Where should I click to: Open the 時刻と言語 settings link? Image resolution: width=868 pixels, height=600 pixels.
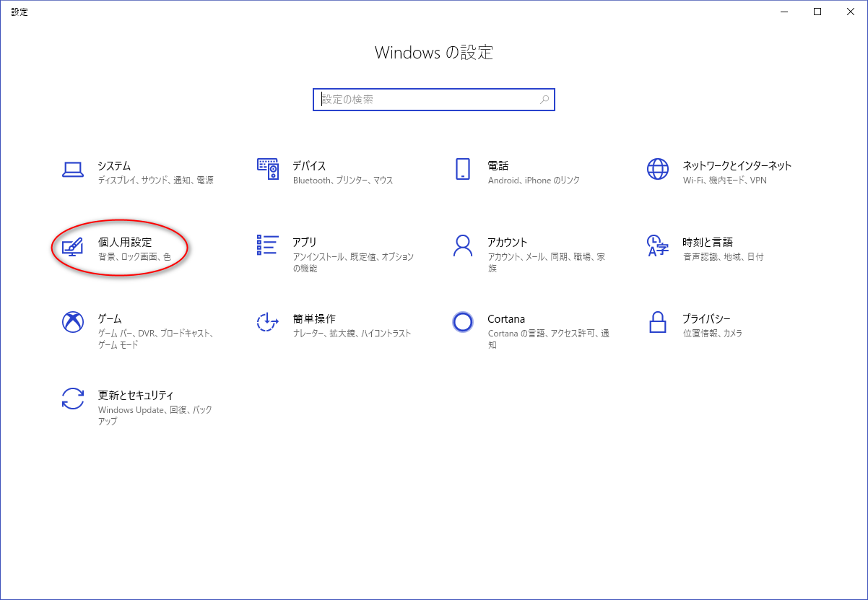[x=708, y=243]
